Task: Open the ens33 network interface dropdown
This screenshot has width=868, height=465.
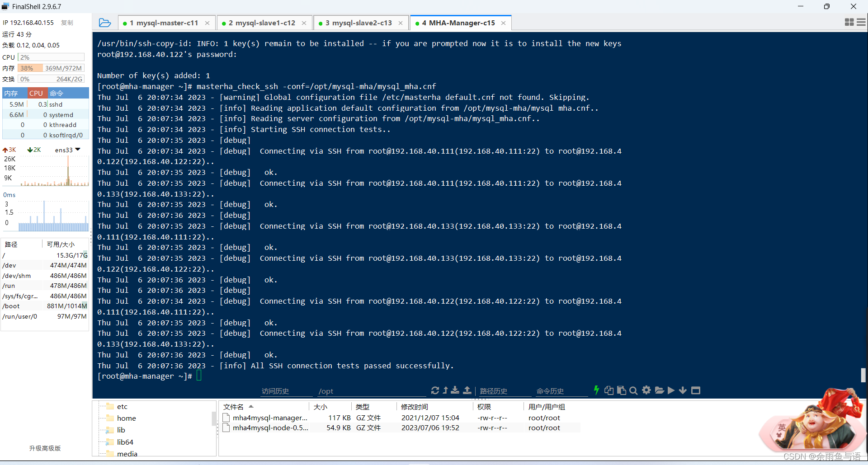Action: click(x=67, y=150)
